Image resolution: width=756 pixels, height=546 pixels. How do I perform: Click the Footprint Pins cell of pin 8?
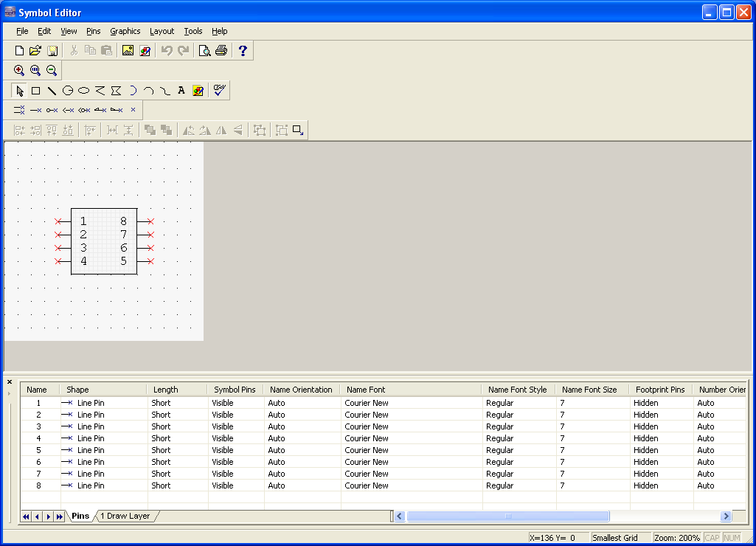tap(662, 485)
